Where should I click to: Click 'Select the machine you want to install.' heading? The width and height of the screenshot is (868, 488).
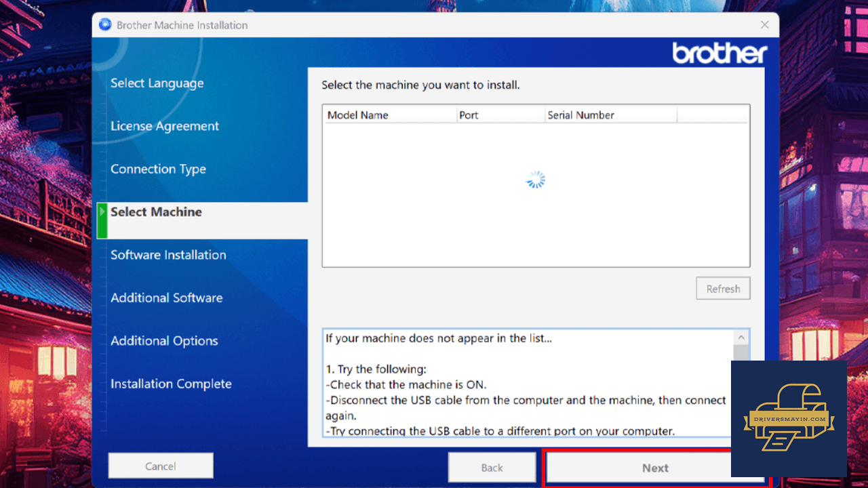[420, 85]
